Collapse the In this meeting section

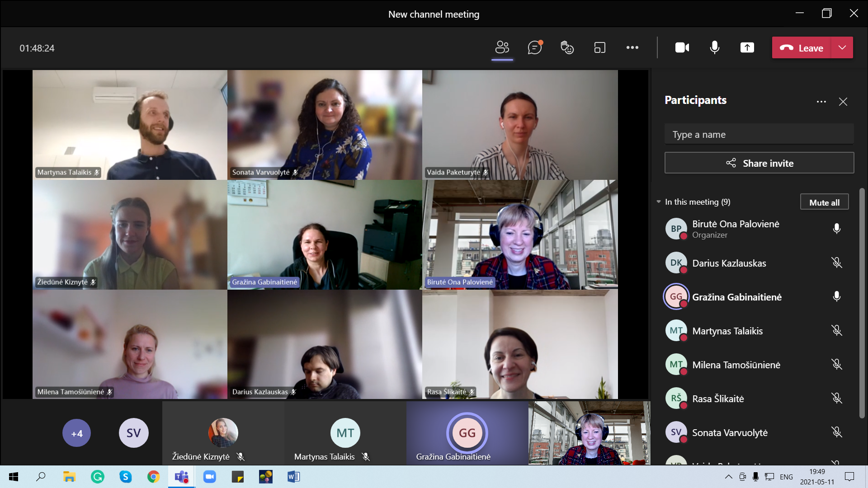tap(659, 202)
